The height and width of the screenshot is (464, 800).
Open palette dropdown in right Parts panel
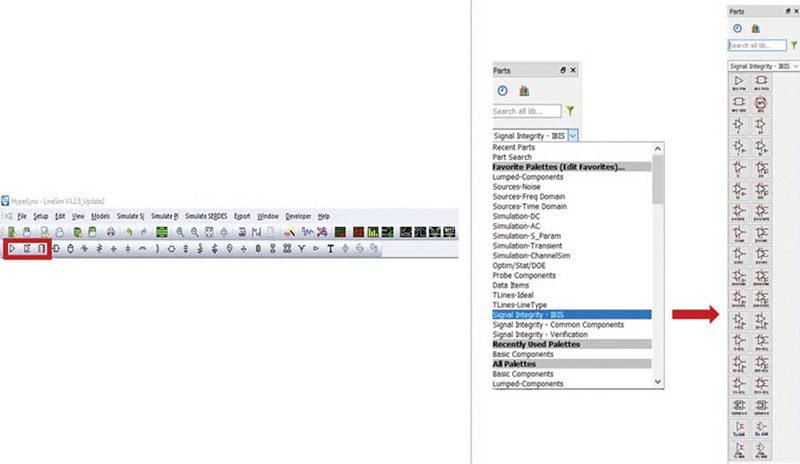pyautogui.click(x=795, y=66)
